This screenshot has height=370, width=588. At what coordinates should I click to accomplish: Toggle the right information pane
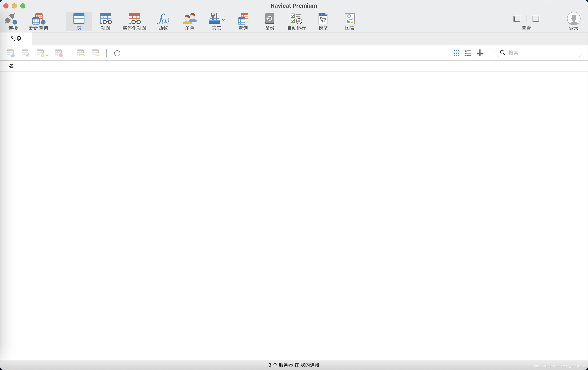tap(536, 19)
